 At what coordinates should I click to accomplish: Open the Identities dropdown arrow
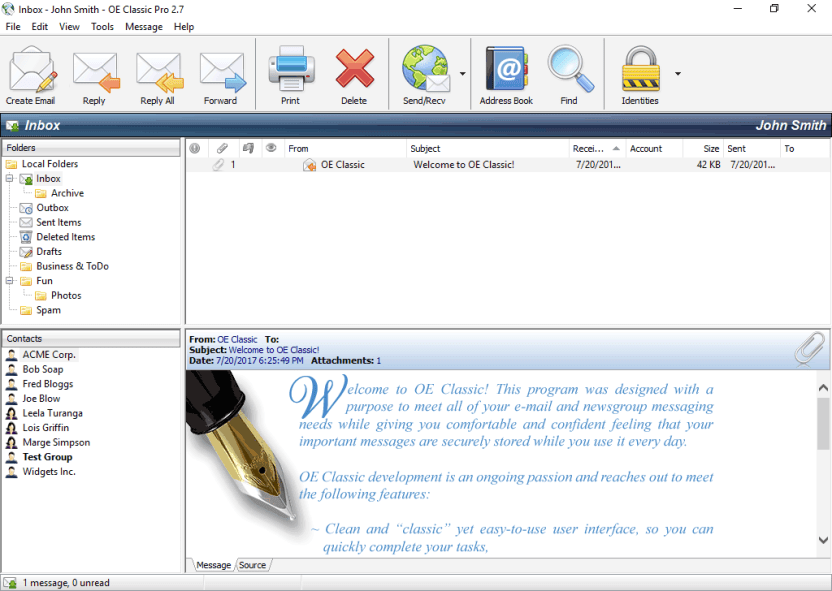tap(678, 74)
